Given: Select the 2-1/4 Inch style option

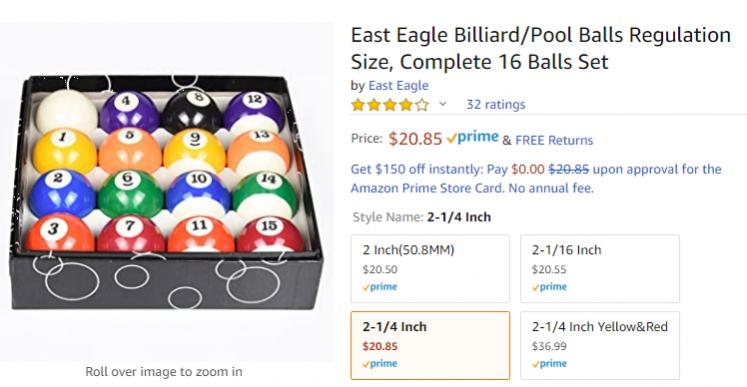Looking at the screenshot, I should pos(430,346).
